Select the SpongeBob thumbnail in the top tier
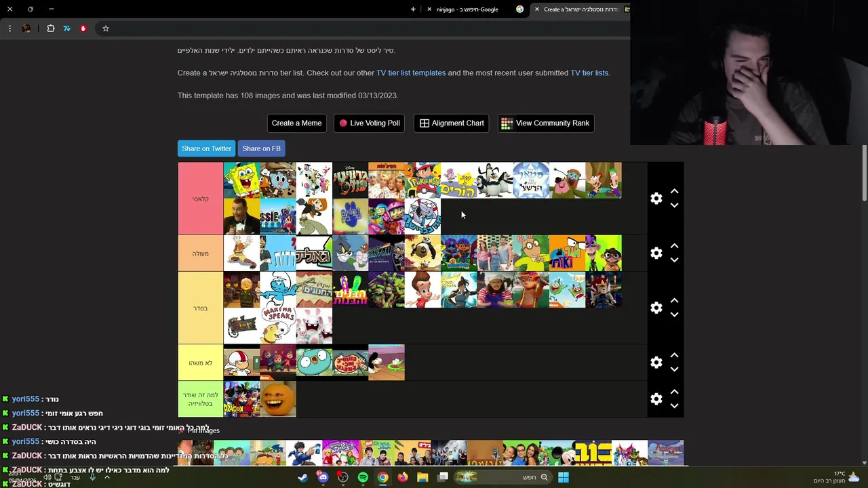The image size is (868, 488). point(241,180)
